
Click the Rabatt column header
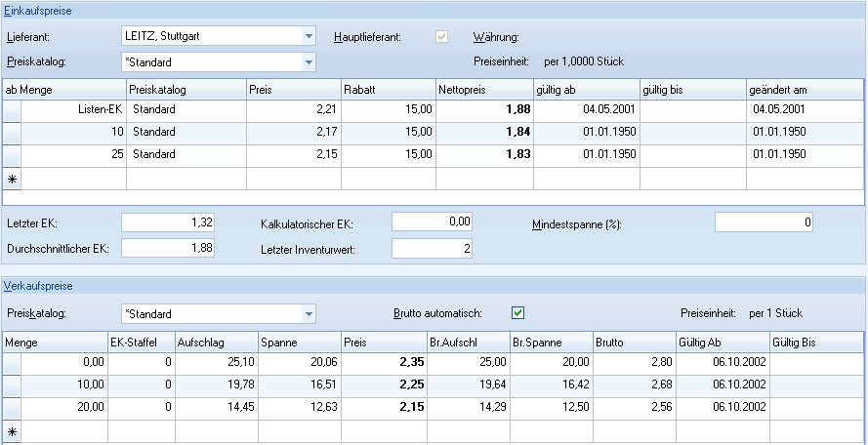coord(388,89)
